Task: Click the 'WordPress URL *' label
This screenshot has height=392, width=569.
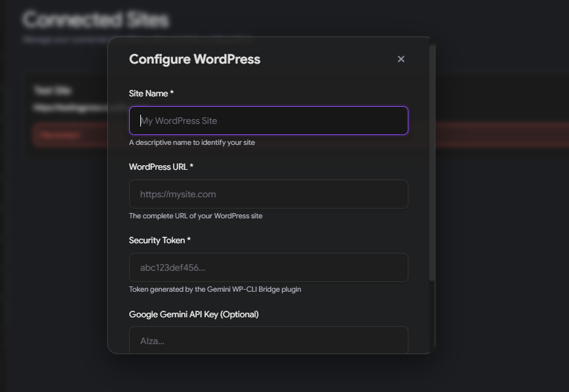Action: coord(161,167)
